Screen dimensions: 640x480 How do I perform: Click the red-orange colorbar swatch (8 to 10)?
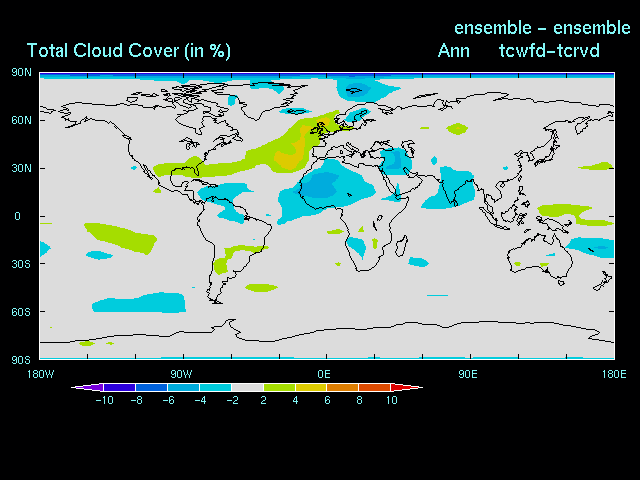[x=375, y=387]
